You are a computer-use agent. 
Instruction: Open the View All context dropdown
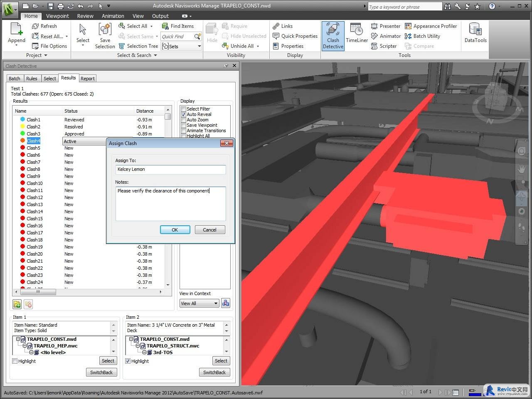coord(199,303)
